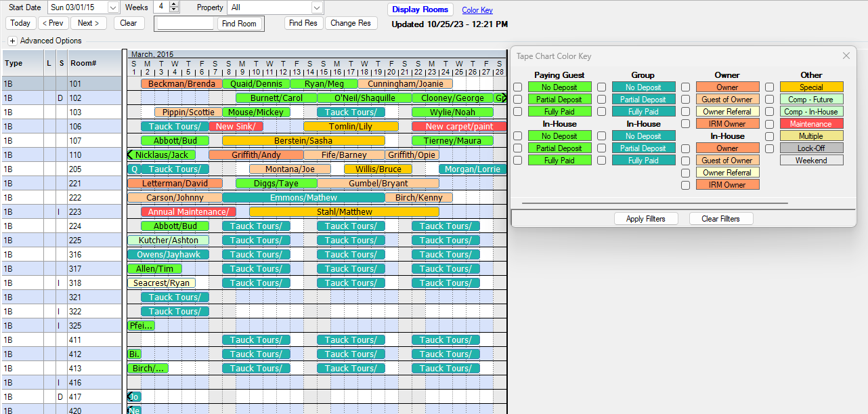
Task: Click the Owner Referral swatch under Owner In-House
Action: click(x=727, y=173)
